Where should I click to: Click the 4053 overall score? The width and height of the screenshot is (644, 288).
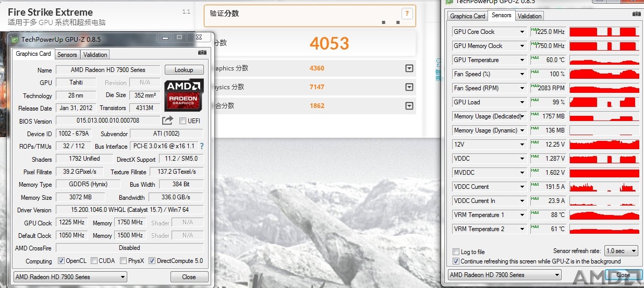tap(329, 43)
